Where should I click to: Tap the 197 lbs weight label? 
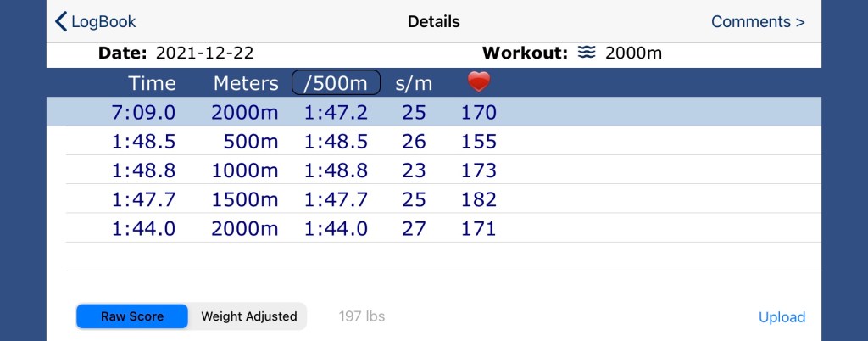pos(362,316)
